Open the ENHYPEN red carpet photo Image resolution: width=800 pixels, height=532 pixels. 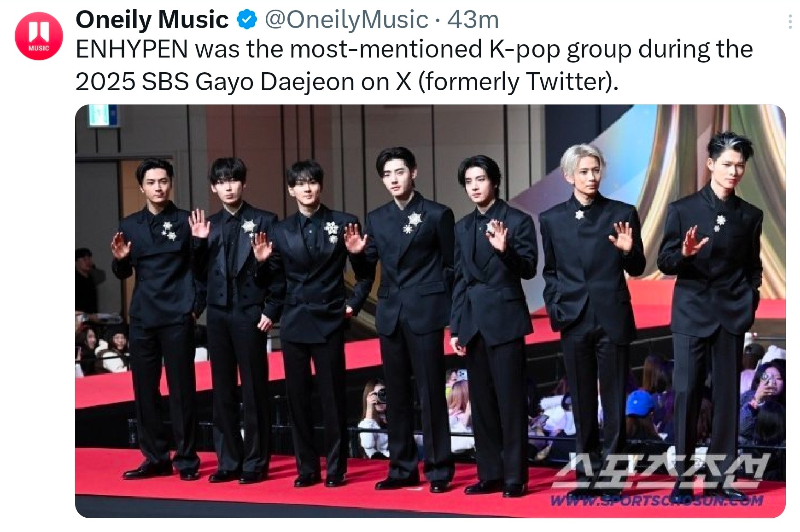pyautogui.click(x=430, y=311)
